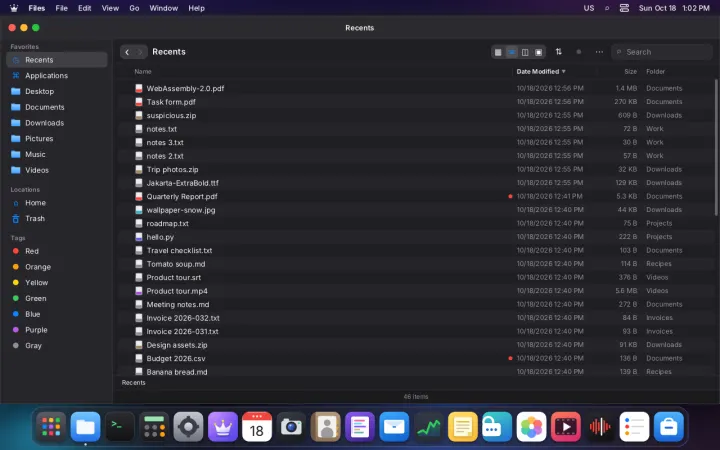Filter by the Yellow tag

57,282
